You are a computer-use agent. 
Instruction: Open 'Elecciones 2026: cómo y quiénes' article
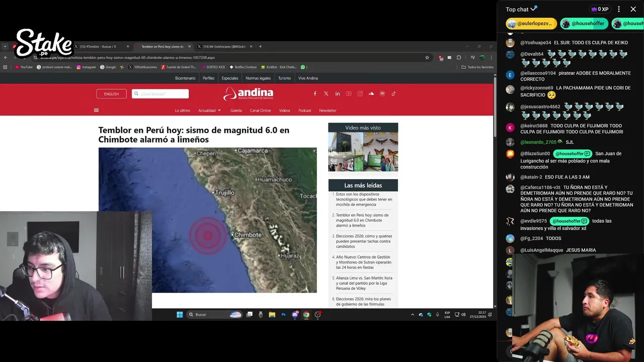pyautogui.click(x=364, y=241)
